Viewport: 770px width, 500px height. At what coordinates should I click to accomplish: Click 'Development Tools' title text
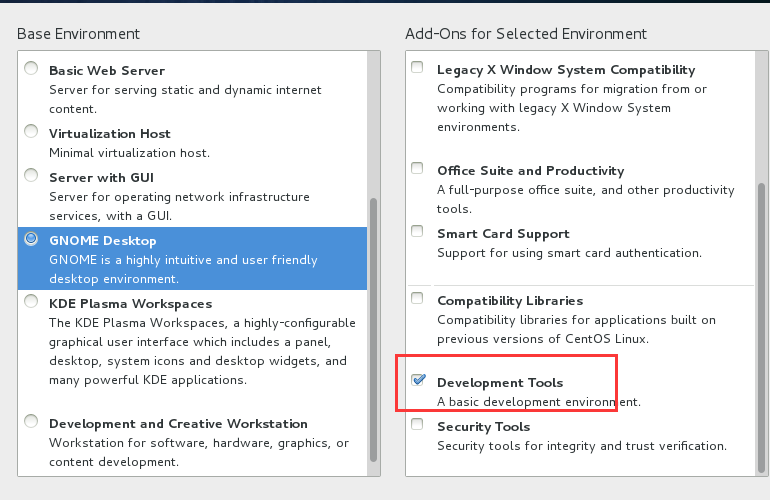(500, 383)
